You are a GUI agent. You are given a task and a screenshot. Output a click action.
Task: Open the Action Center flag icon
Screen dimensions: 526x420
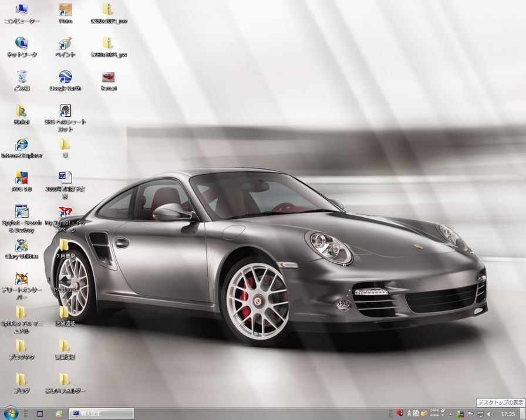pyautogui.click(x=470, y=414)
